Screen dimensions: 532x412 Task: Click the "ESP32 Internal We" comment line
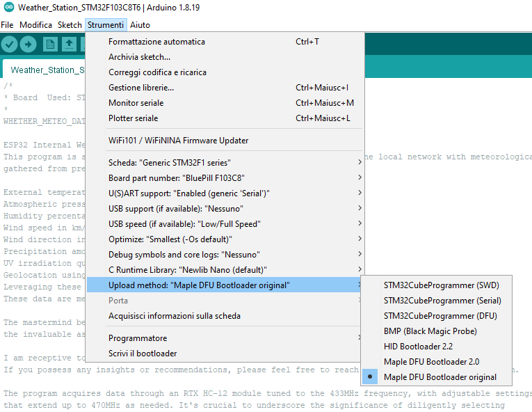point(44,145)
